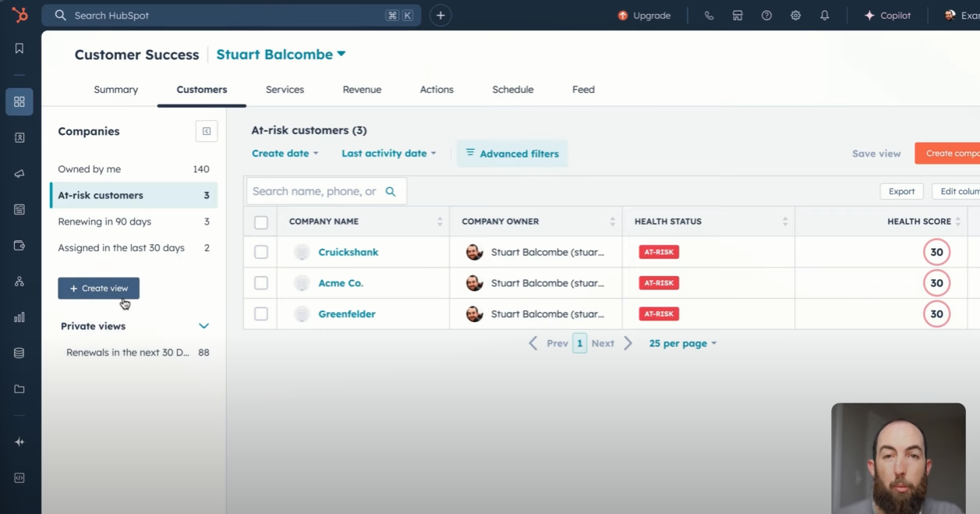Open the workspaces grid icon in sidebar

pyautogui.click(x=19, y=101)
